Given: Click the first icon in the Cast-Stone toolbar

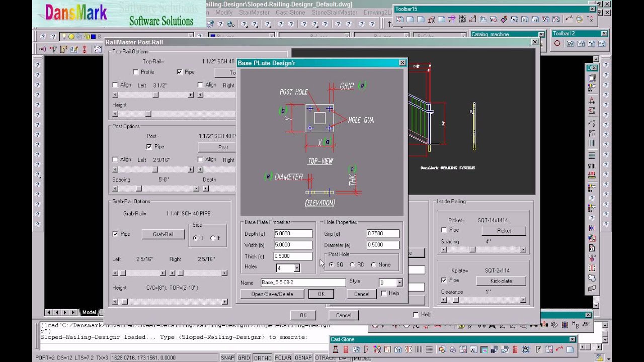Looking at the screenshot, I should 336,349.
